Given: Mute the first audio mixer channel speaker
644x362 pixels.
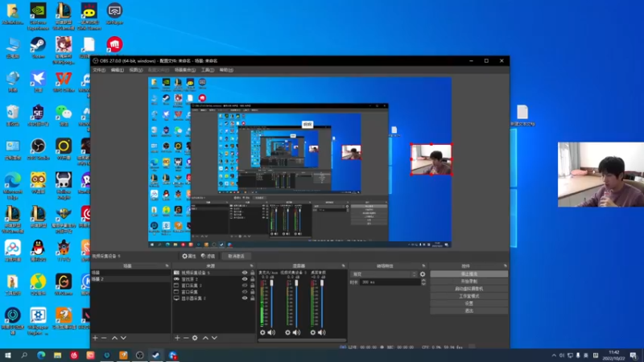Looking at the screenshot, I should [271, 332].
